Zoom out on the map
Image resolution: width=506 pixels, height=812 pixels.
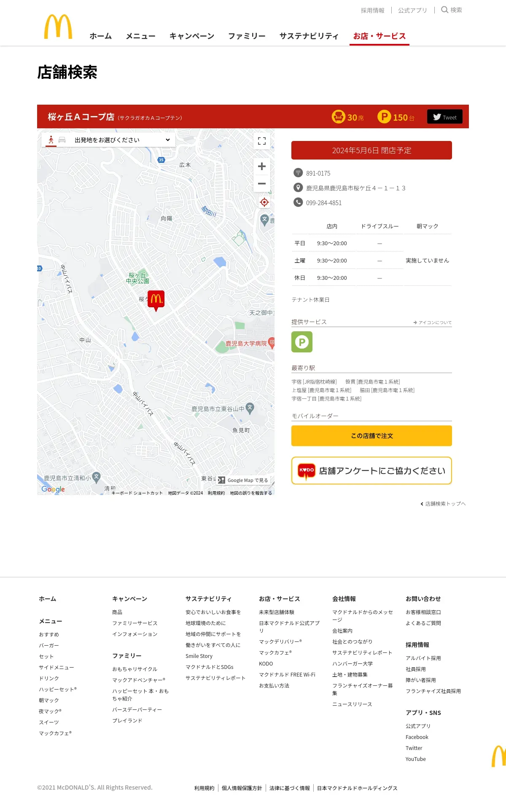pyautogui.click(x=262, y=184)
